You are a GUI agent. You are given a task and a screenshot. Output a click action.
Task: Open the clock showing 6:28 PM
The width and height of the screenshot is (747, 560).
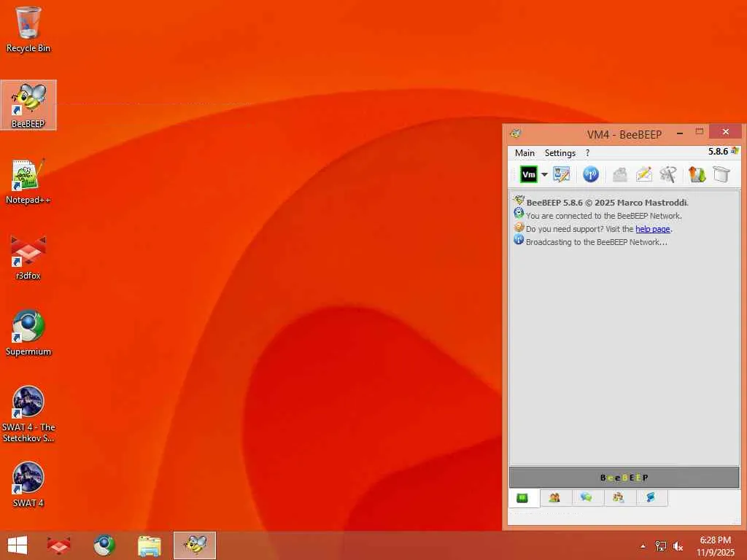click(715, 546)
